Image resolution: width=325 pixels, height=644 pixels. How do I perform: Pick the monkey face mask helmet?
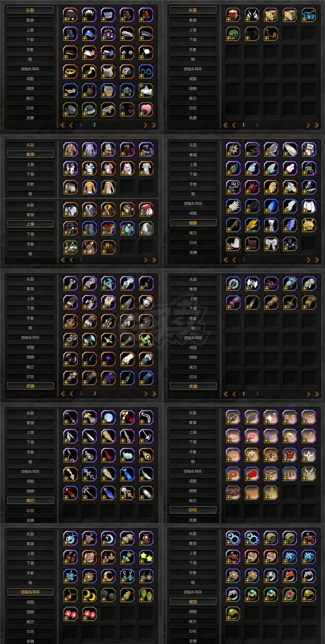point(233,15)
